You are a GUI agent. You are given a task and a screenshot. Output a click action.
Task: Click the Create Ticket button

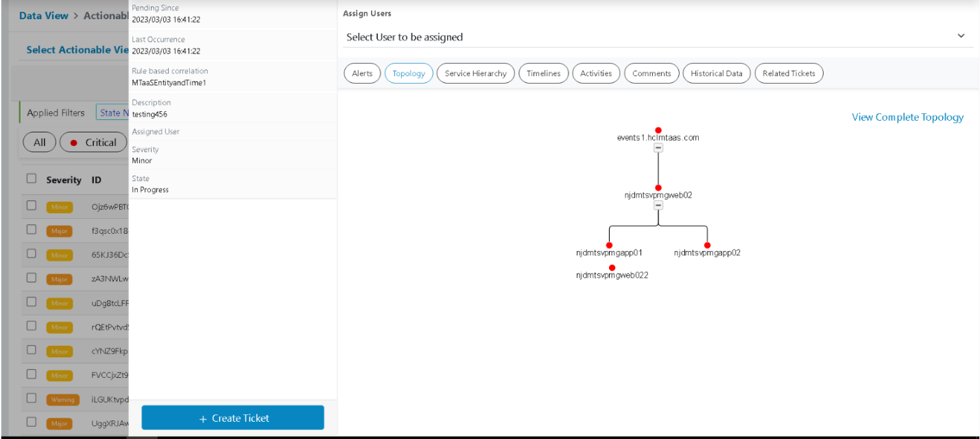coord(232,417)
